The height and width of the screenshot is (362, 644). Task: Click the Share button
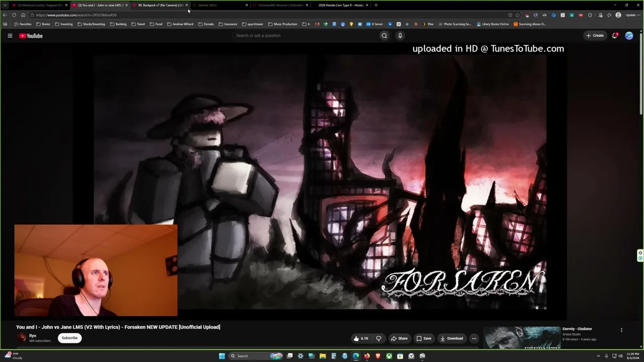[x=399, y=338]
